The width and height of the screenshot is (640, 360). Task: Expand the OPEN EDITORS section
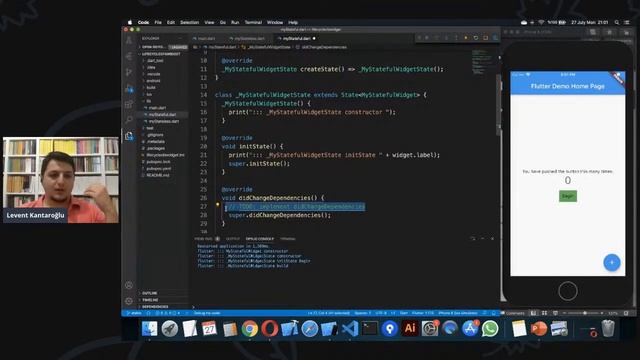152,47
